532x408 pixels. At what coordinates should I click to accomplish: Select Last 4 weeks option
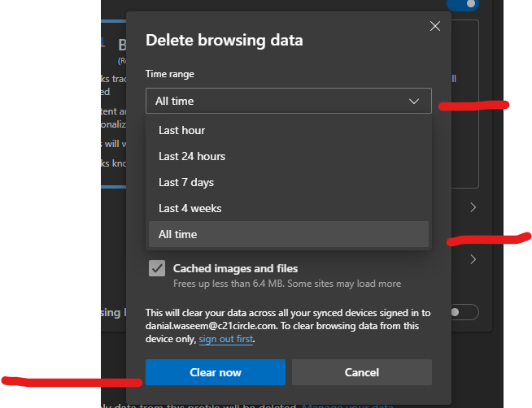[190, 208]
